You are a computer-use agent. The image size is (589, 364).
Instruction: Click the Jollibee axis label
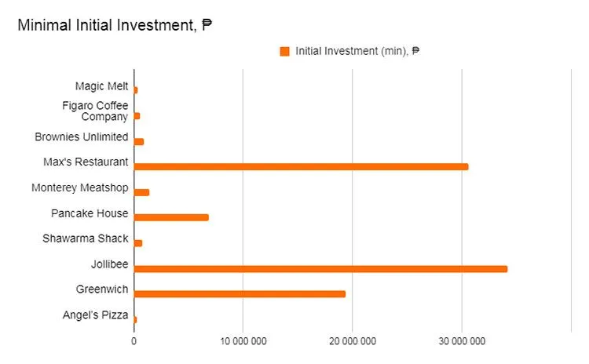click(x=109, y=264)
